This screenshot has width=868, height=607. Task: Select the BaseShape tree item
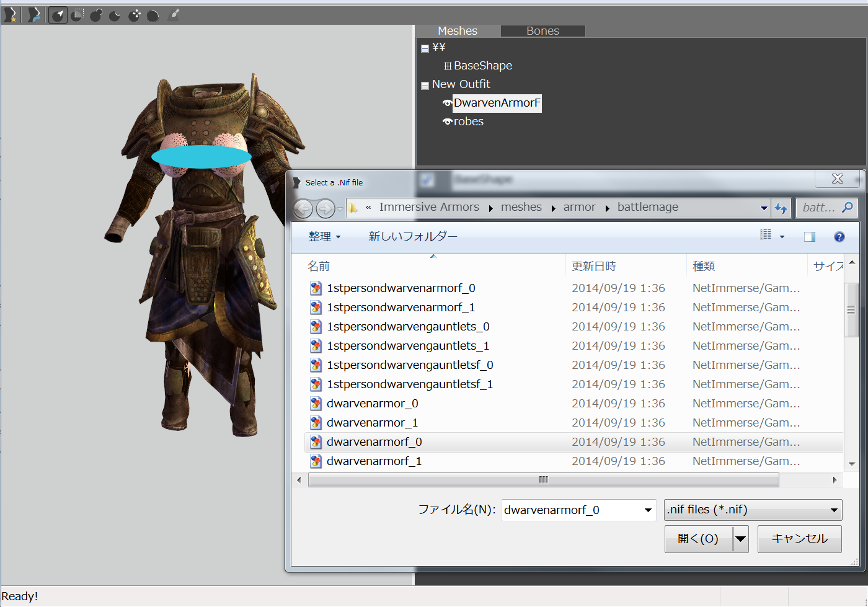point(483,66)
